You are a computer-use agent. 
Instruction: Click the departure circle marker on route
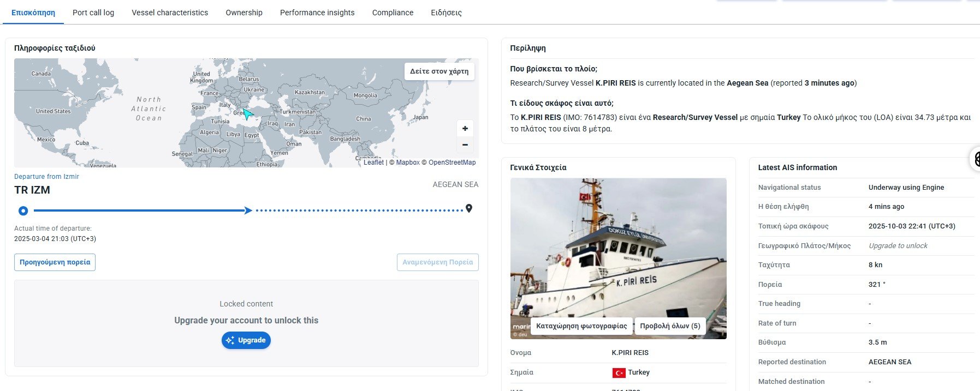coord(23,210)
